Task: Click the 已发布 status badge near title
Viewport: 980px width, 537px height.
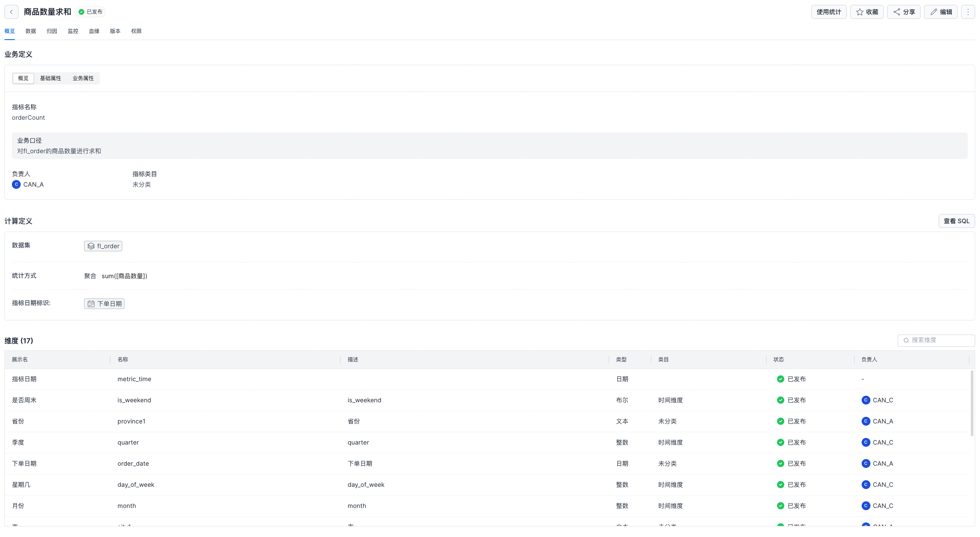Action: [x=91, y=12]
